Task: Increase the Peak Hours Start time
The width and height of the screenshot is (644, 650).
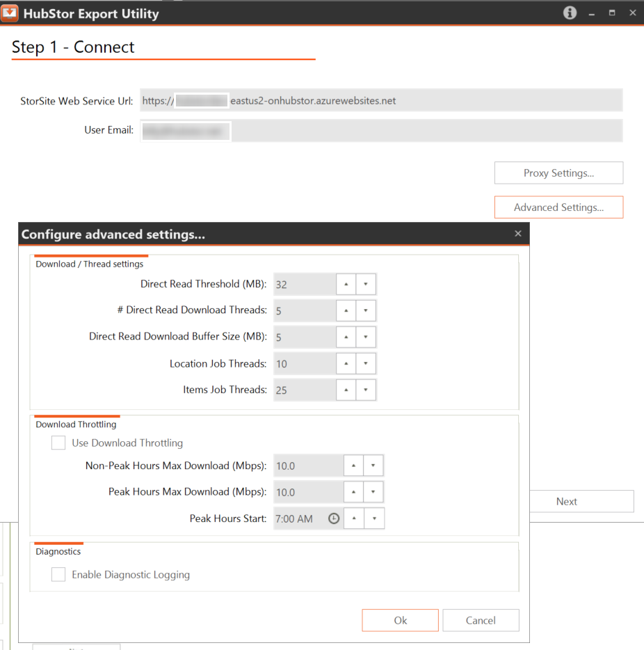Action: 354,518
